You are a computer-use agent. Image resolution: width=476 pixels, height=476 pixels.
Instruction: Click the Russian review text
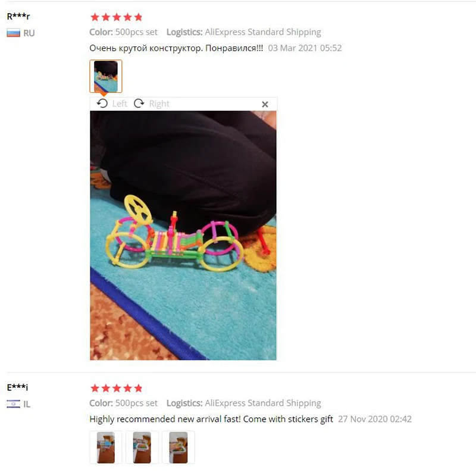coord(176,48)
